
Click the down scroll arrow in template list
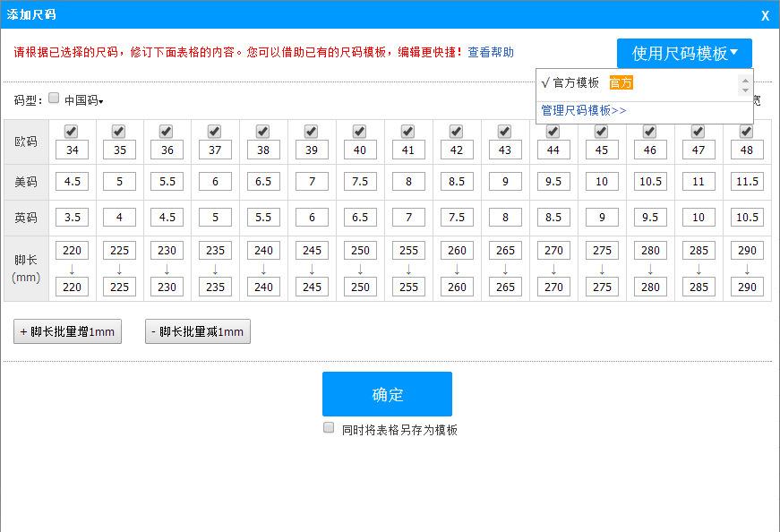(746, 90)
